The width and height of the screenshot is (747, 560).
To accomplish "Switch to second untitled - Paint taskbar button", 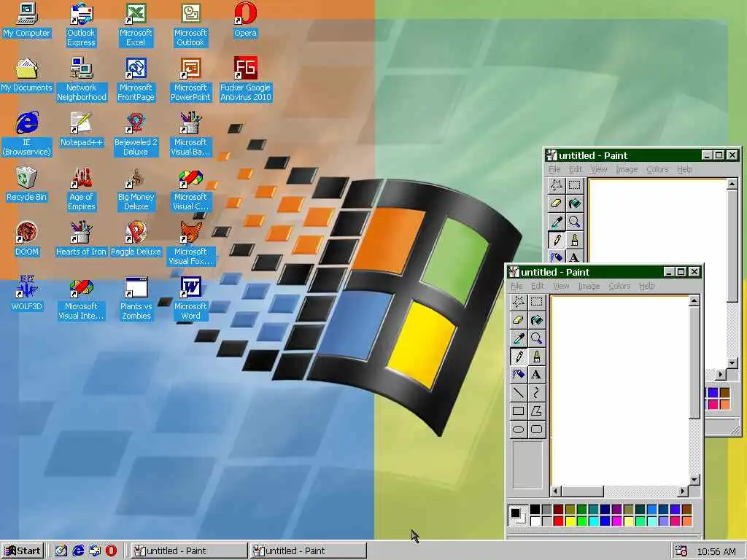I will (x=308, y=551).
